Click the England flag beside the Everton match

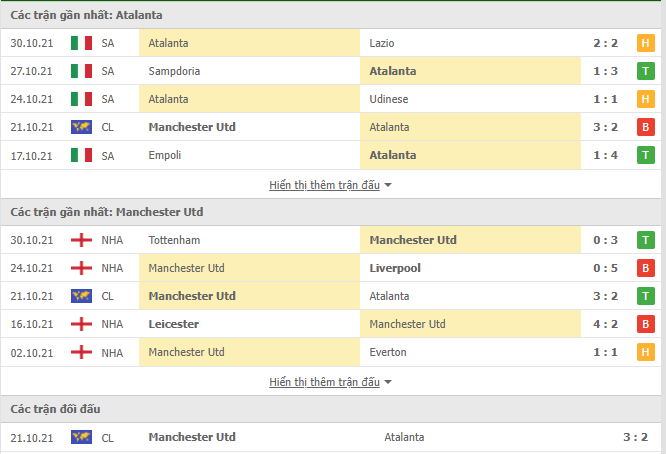pyautogui.click(x=81, y=352)
